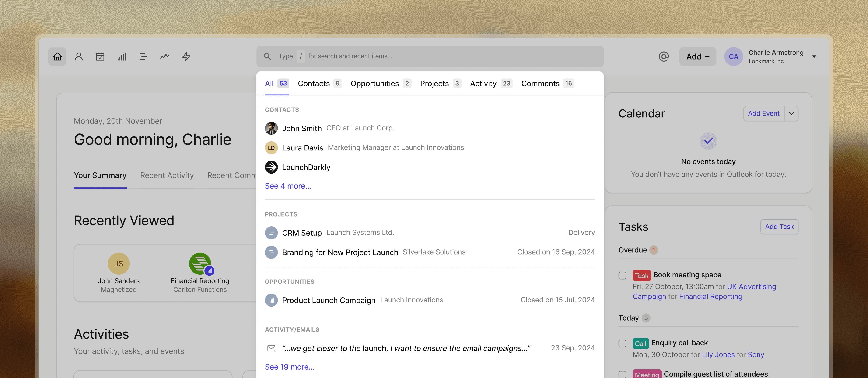Expand the Charlie Armstrong profile menu

pos(814,56)
